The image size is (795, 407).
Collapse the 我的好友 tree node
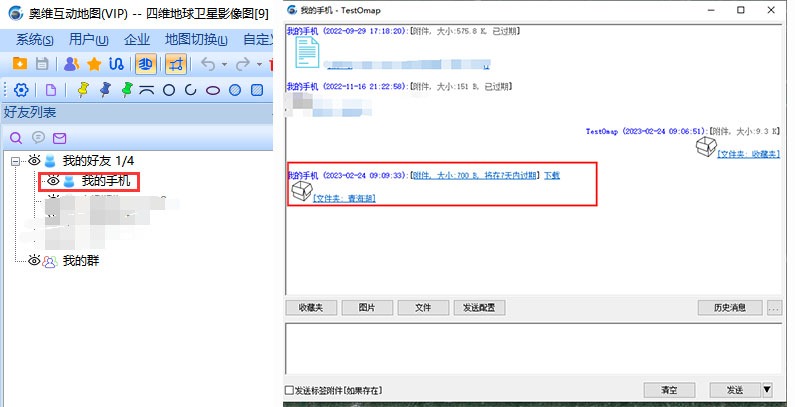pos(15,160)
